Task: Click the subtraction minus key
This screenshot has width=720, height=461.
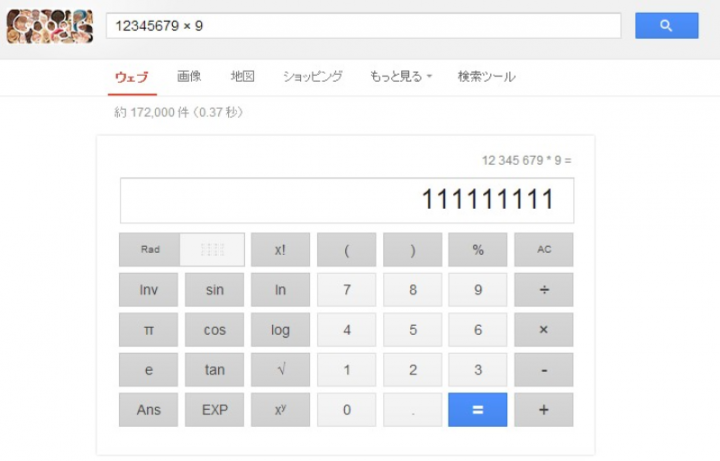Action: pos(544,370)
